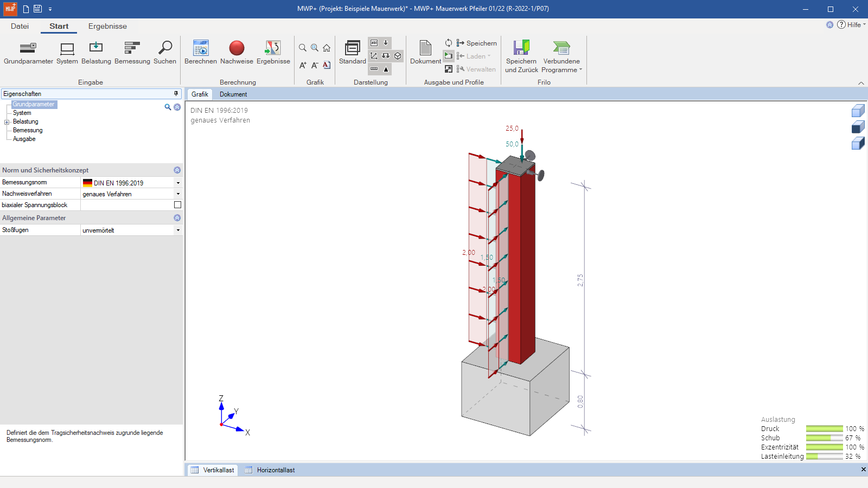
Task: Close the bottom load table panel
Action: tap(863, 470)
